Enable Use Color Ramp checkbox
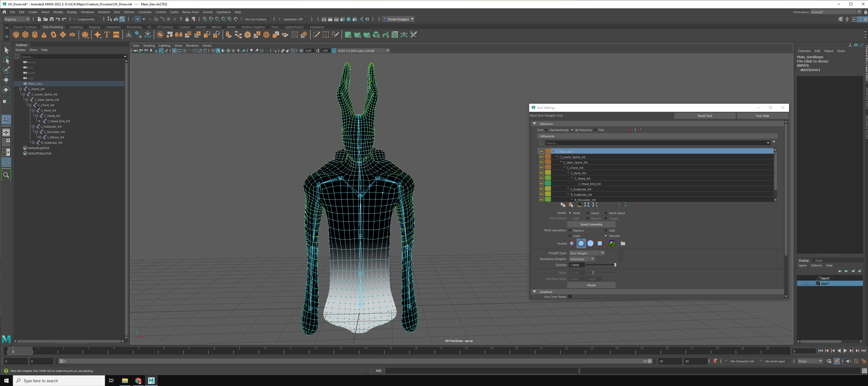This screenshot has width=868, height=386. click(x=570, y=297)
